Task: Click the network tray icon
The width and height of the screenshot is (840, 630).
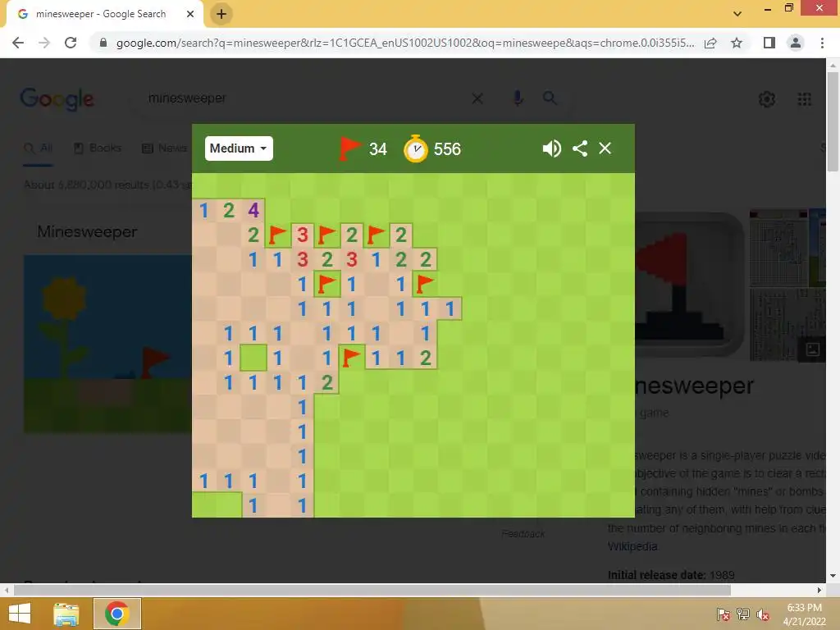Action: (743, 614)
